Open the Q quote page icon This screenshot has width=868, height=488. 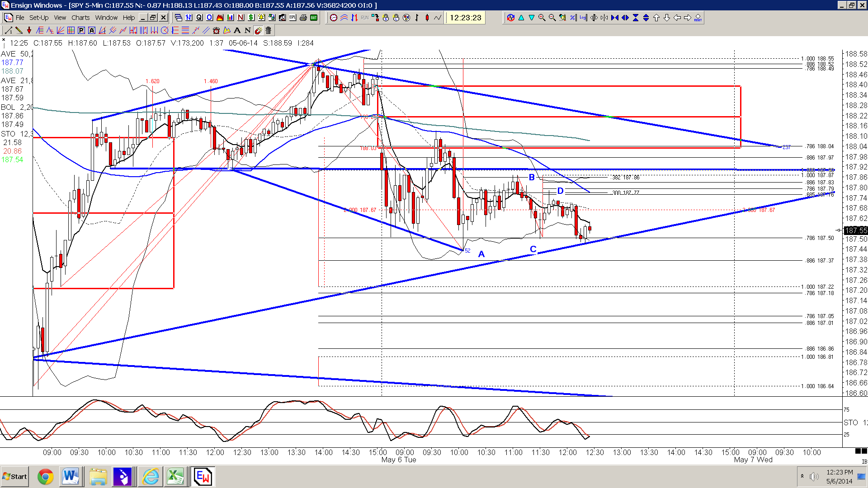click(199, 18)
